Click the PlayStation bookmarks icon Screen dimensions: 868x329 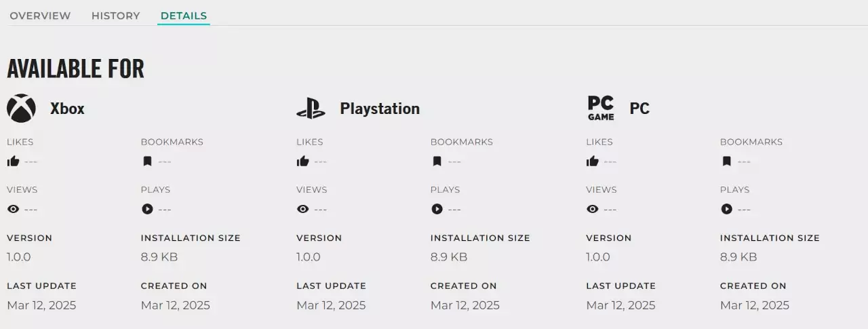437,161
